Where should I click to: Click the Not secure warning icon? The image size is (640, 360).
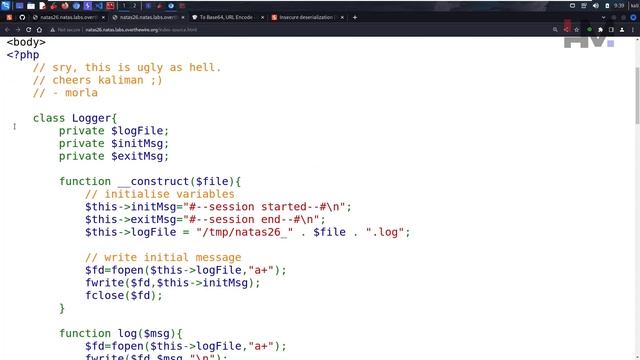(x=53, y=30)
